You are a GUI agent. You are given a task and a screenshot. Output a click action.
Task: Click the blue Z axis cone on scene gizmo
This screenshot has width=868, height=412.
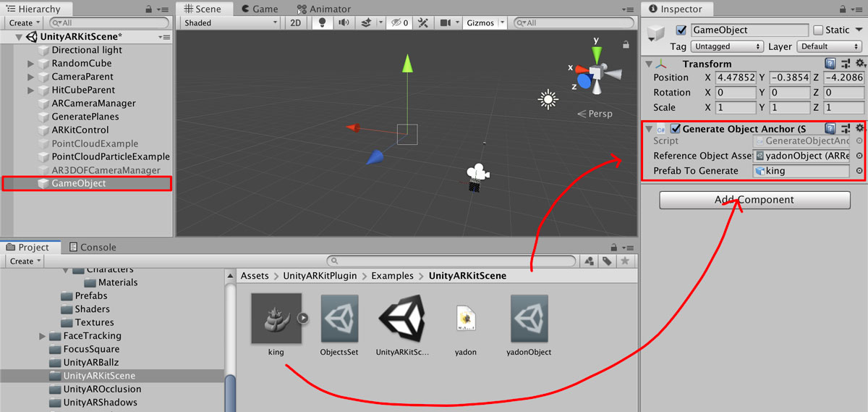coord(584,81)
